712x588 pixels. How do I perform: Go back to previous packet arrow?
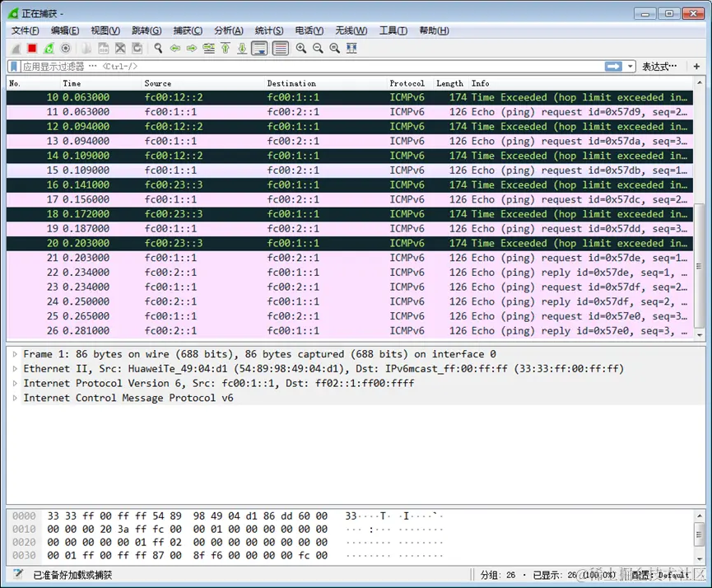175,48
